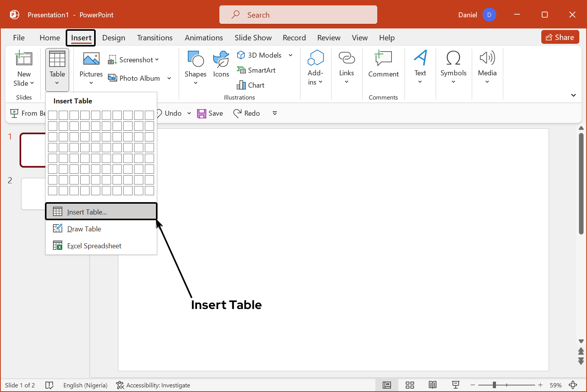Click the Share button
Viewport: 587px width, 392px height.
coord(560,37)
